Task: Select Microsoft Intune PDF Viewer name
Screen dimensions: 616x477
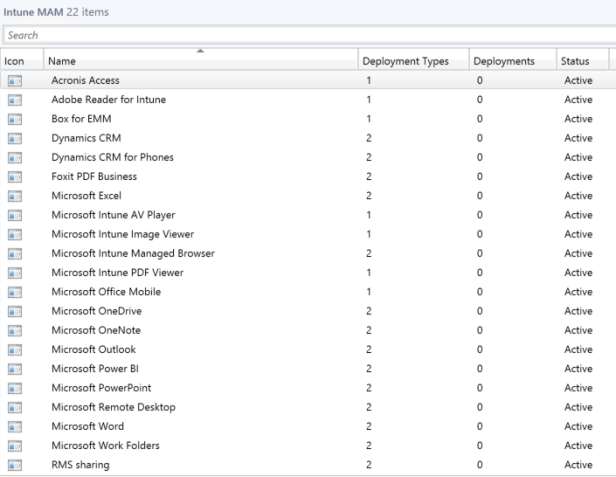Action: 117,273
